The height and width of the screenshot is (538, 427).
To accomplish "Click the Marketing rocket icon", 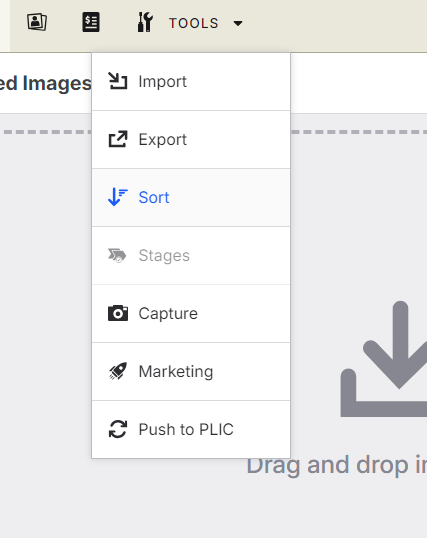I will [x=118, y=371].
